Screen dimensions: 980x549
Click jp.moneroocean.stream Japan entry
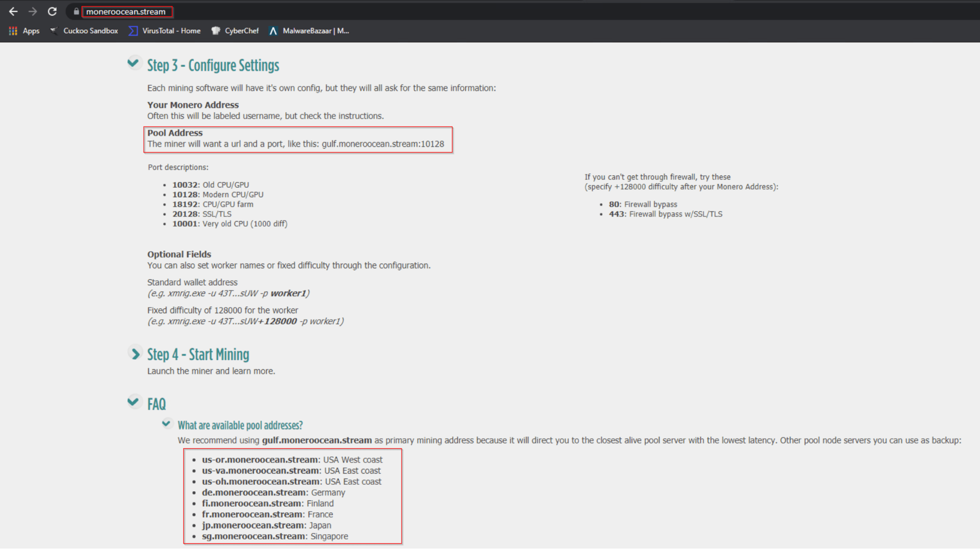[267, 525]
